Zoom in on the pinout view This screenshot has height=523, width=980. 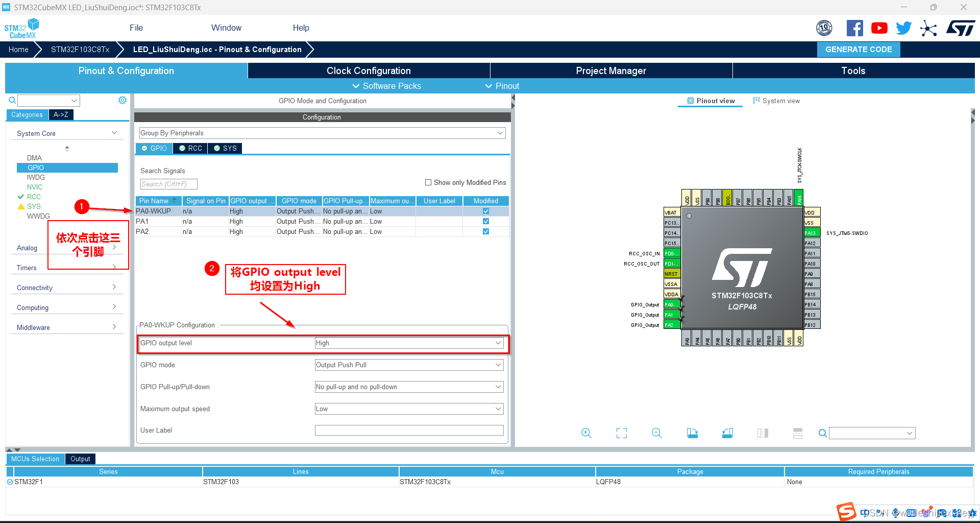coord(586,433)
